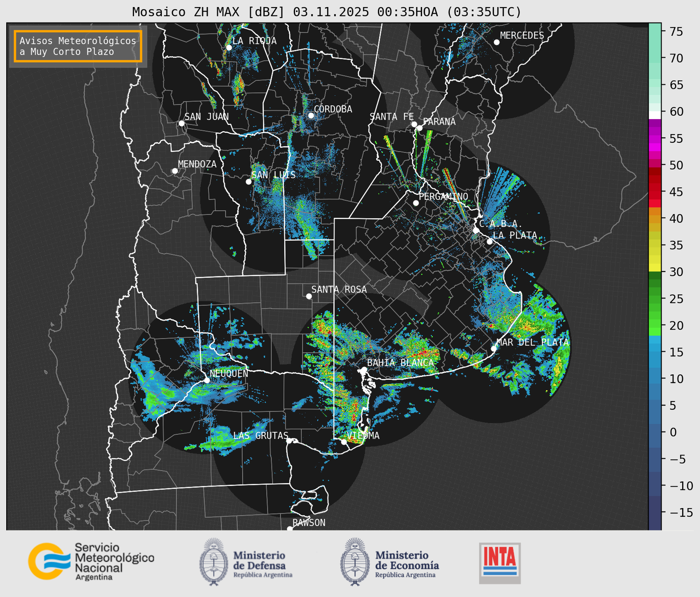Click the white 60 dBZ band on color scale

tap(655, 115)
